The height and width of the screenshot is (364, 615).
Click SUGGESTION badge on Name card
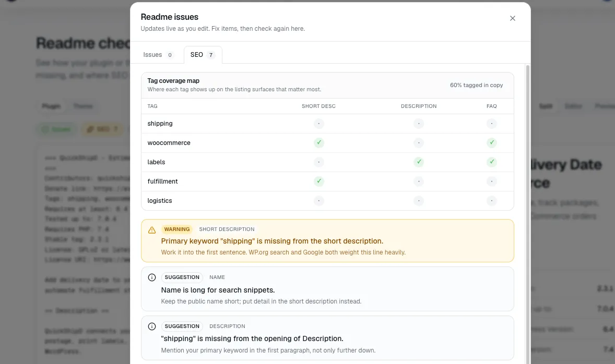point(182,277)
